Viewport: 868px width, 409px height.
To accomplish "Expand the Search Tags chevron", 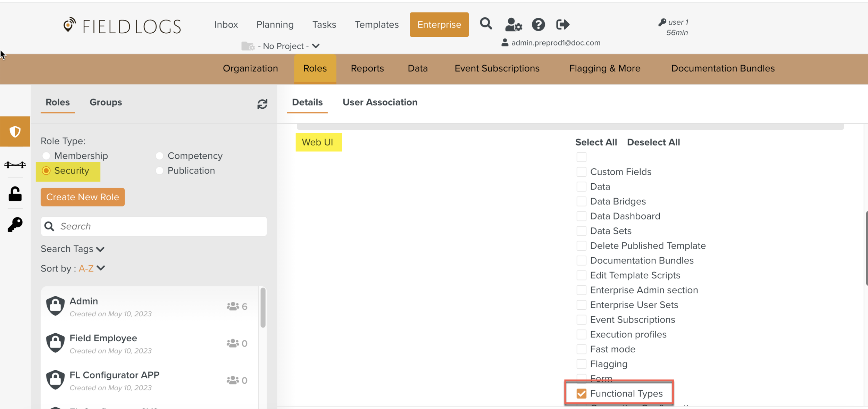I will [x=100, y=249].
